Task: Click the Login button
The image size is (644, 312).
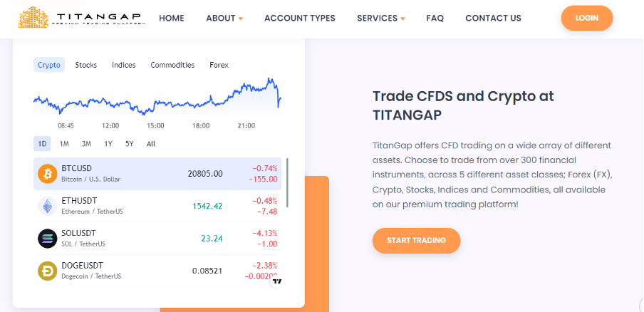Action: click(x=587, y=18)
